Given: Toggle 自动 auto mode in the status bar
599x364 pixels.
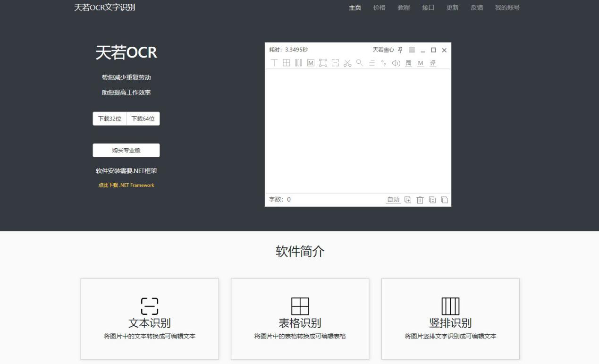Looking at the screenshot, I should [394, 200].
